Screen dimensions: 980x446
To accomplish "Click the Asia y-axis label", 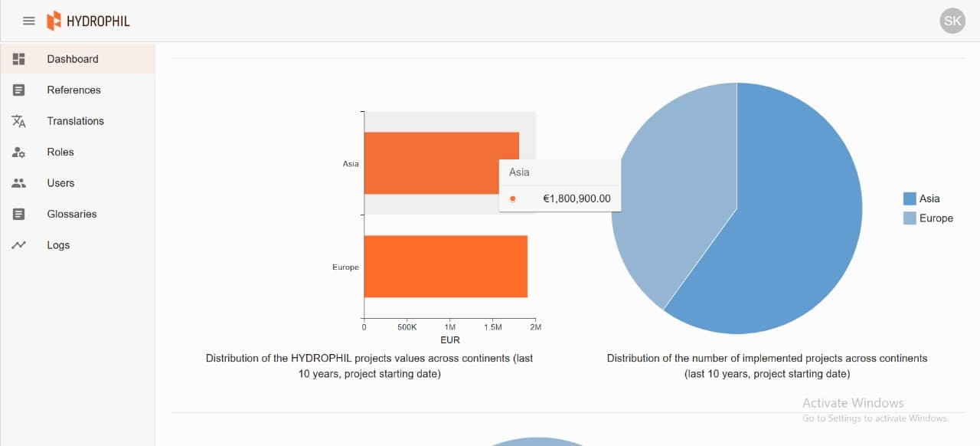I will (351, 164).
